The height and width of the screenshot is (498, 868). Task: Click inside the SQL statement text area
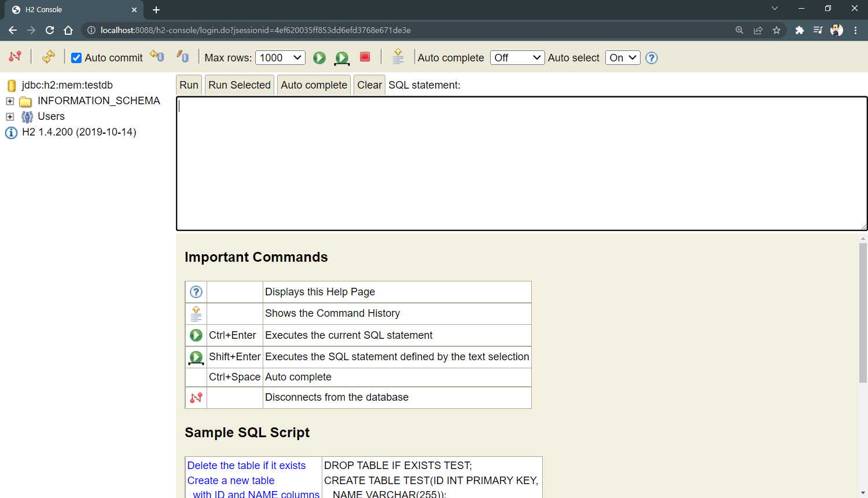[x=521, y=163]
